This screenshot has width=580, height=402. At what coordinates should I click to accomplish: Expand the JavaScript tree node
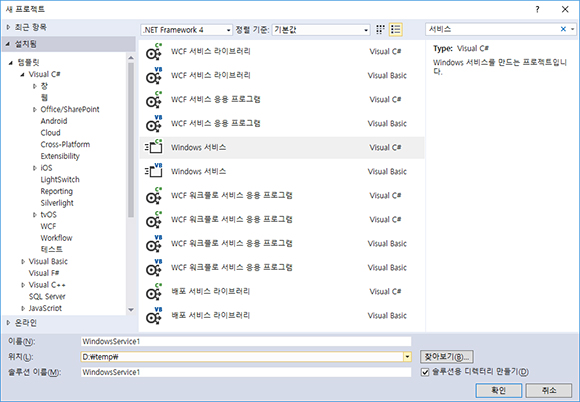pyautogui.click(x=23, y=308)
